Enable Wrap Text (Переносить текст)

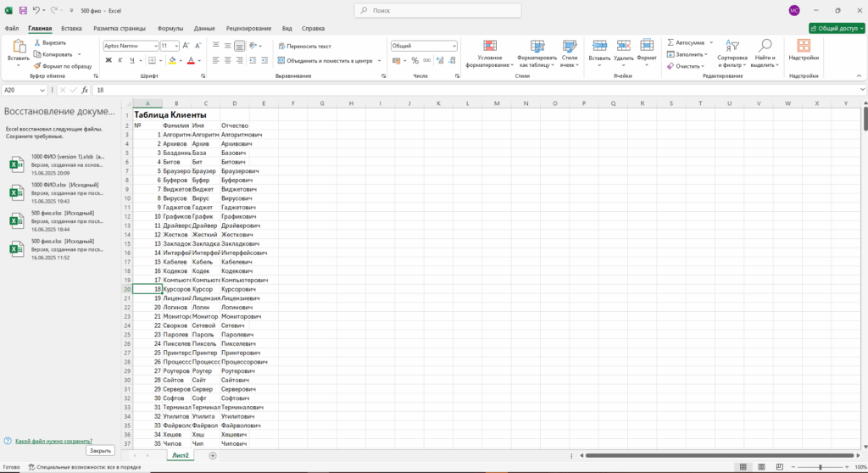click(304, 46)
